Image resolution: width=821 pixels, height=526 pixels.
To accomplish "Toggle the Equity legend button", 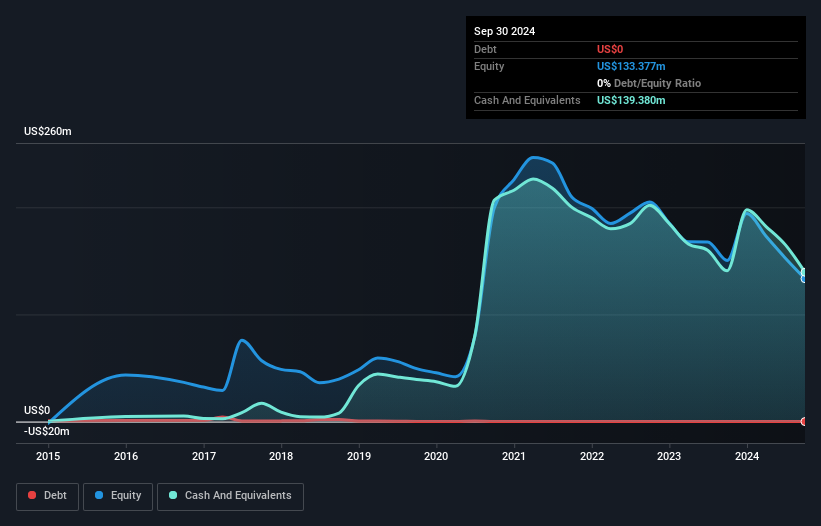I will point(118,496).
